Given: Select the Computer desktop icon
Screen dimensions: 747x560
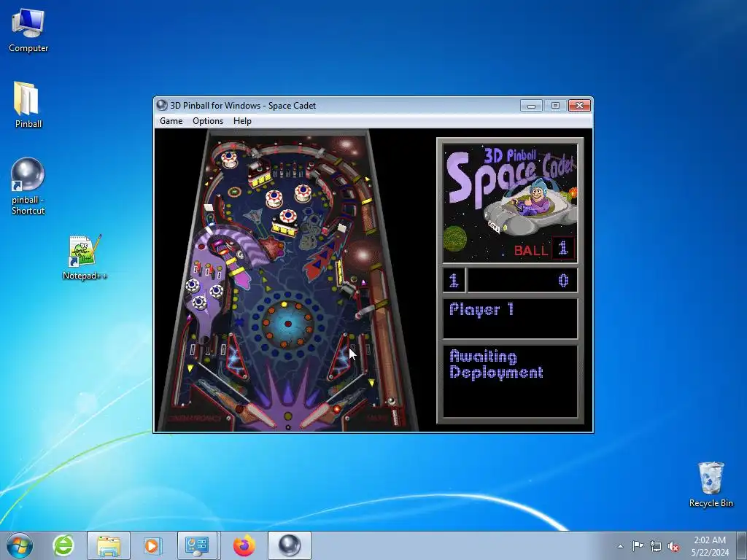Looking at the screenshot, I should click(x=28, y=31).
